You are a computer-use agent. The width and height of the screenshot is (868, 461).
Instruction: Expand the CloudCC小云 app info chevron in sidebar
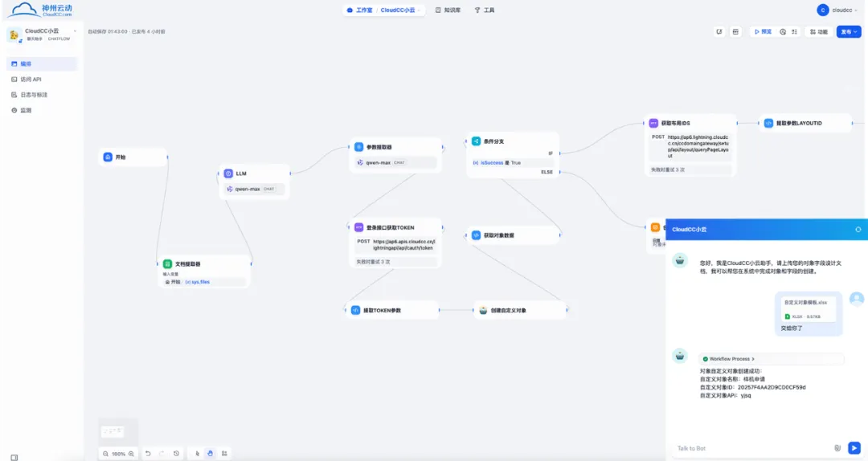(75, 31)
